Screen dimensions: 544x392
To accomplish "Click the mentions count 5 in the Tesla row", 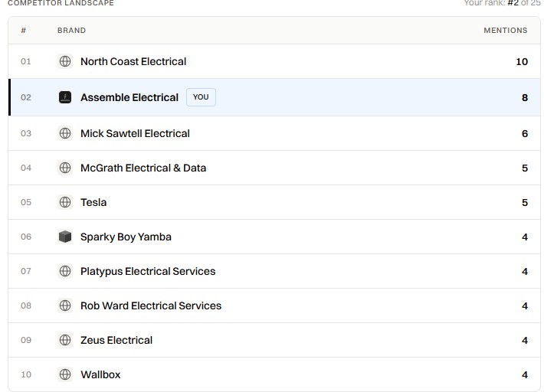I will click(x=525, y=202).
